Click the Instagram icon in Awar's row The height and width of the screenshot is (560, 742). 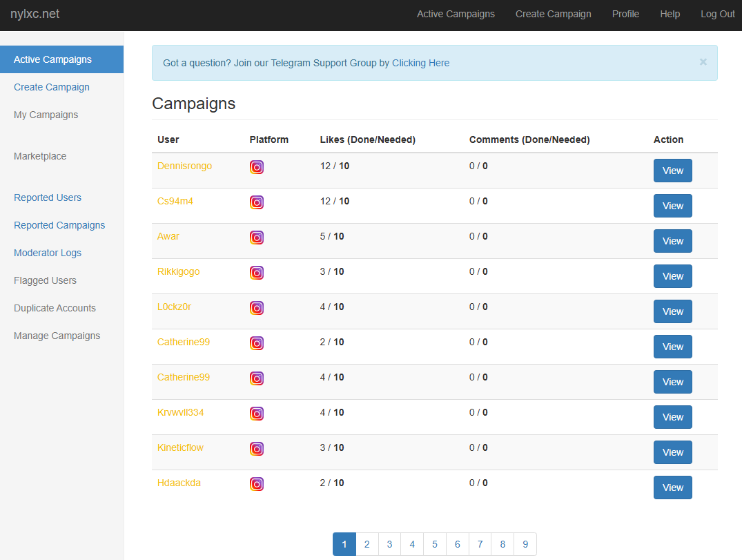257,237
